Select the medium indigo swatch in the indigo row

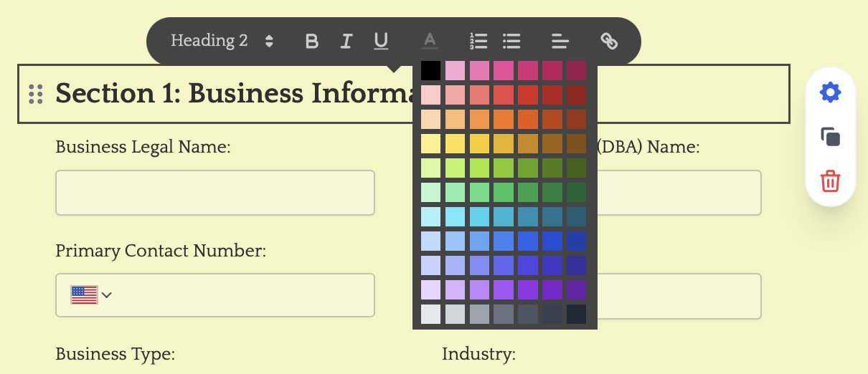(504, 265)
